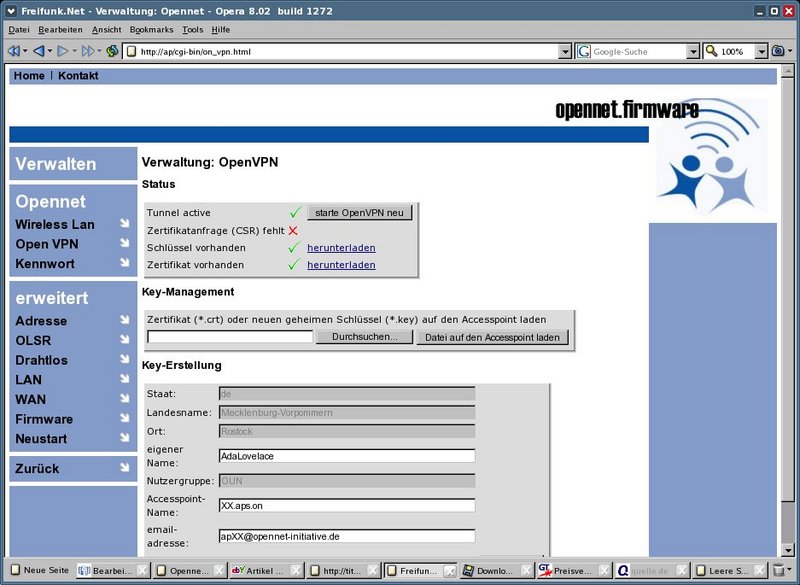Screen dimensions: 800x585
Task: Click the page icon in address bar
Action: click(x=132, y=52)
